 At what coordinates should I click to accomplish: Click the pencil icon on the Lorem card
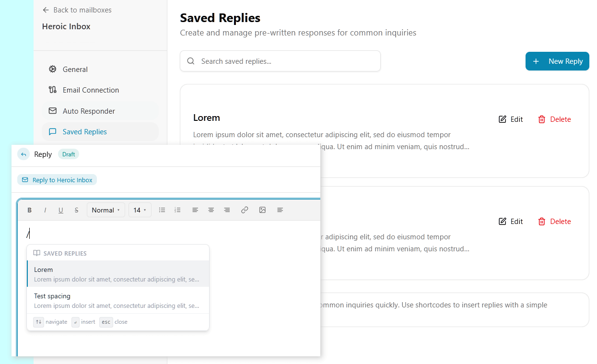503,119
